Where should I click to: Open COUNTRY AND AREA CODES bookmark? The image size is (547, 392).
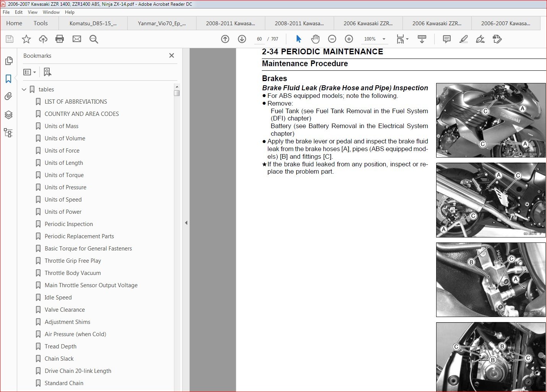pyautogui.click(x=82, y=114)
